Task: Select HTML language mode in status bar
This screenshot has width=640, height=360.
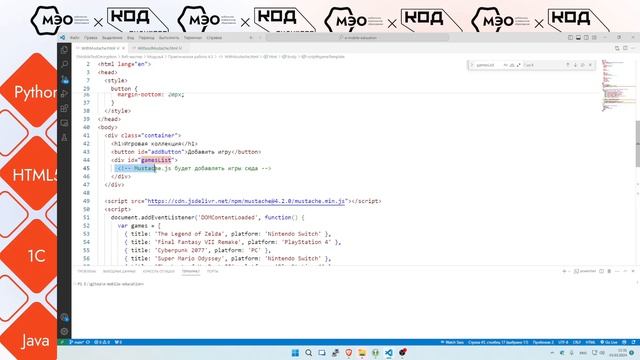Action: pos(590,342)
